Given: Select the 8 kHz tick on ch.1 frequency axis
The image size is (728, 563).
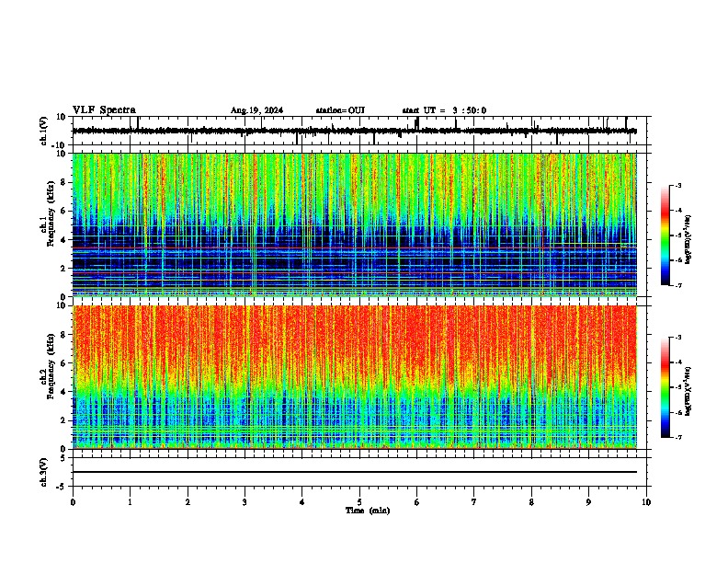Looking at the screenshot, I should pyautogui.click(x=64, y=182).
